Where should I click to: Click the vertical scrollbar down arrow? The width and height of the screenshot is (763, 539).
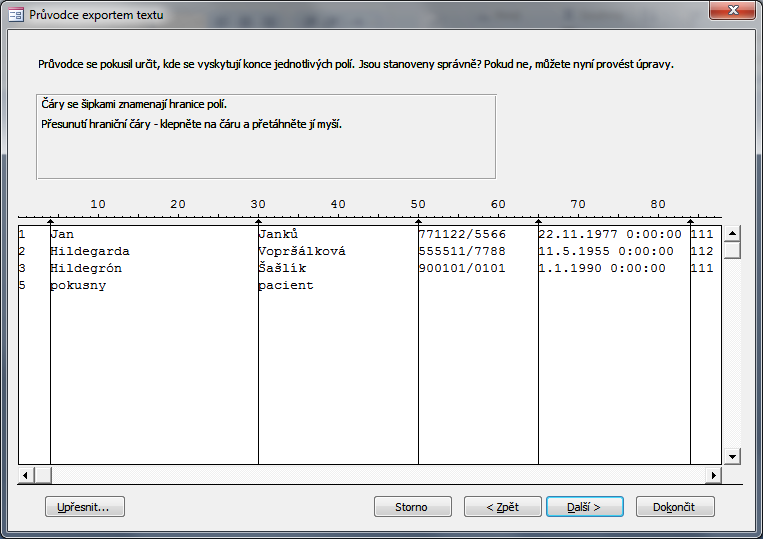732,456
